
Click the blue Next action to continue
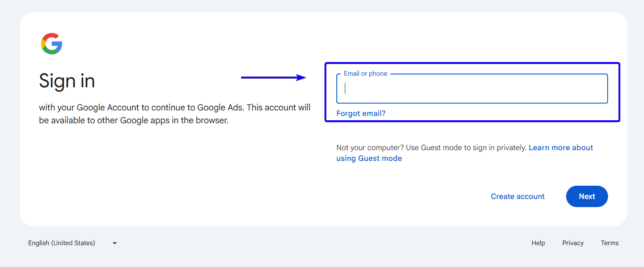(x=587, y=196)
